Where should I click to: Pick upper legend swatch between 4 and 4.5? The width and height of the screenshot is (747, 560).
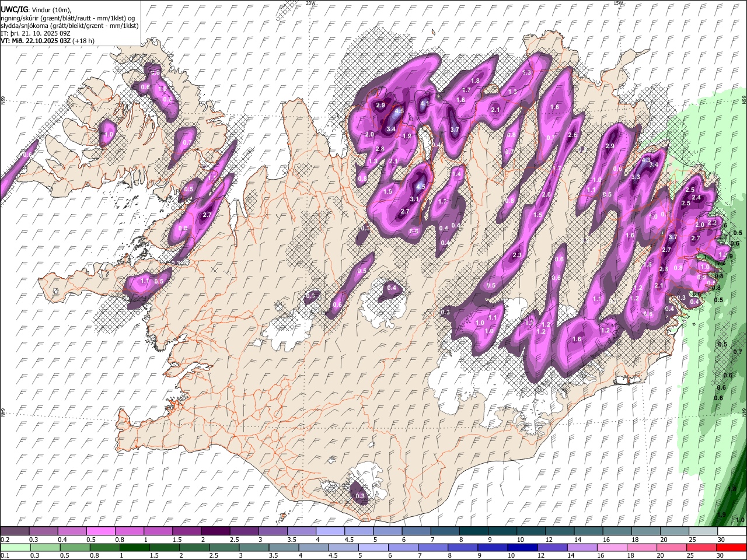(330, 531)
